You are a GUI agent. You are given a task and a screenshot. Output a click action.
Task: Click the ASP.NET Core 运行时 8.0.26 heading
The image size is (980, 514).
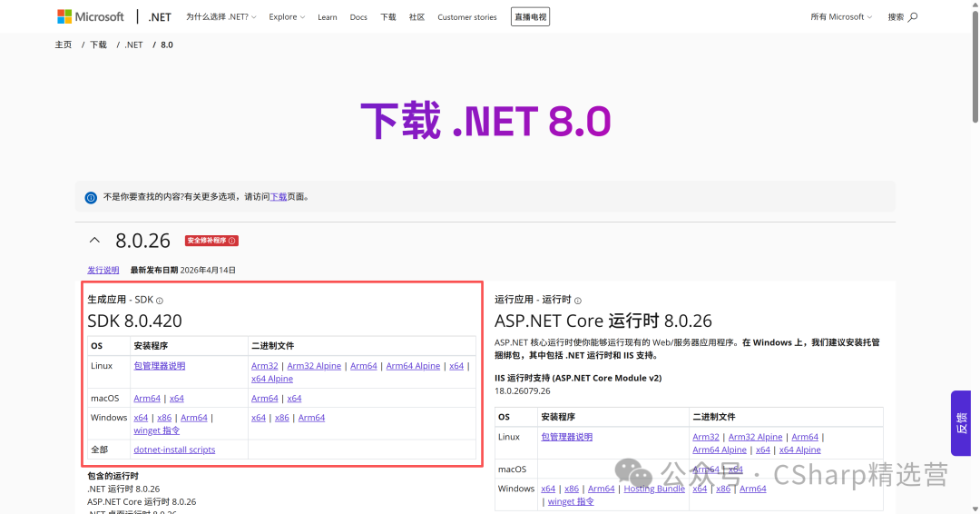pos(603,321)
